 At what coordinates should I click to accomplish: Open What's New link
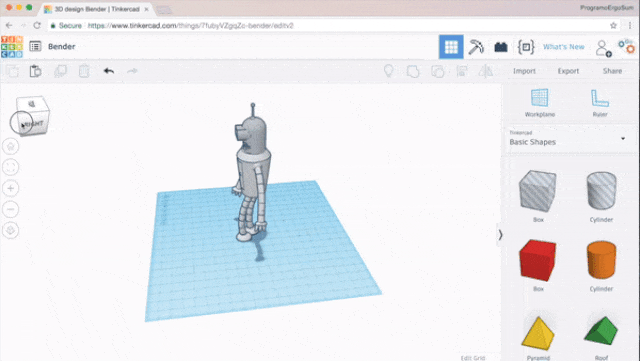click(x=564, y=47)
